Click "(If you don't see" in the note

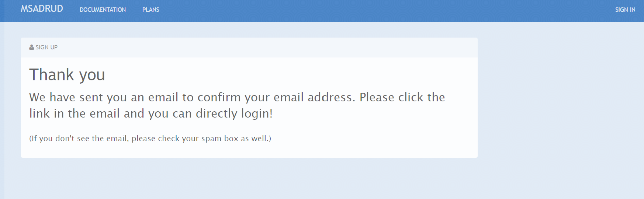tap(59, 139)
